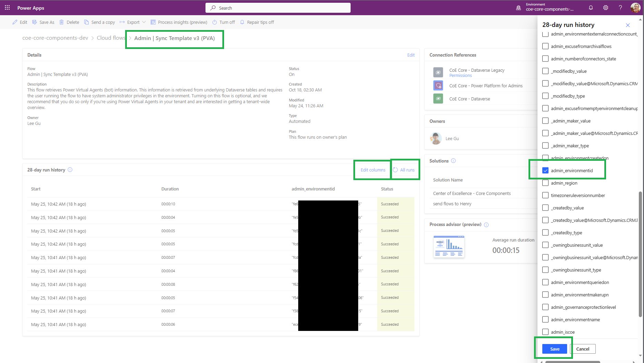Image resolution: width=644 pixels, height=363 pixels.
Task: Open Process insights preview
Action: (153, 22)
